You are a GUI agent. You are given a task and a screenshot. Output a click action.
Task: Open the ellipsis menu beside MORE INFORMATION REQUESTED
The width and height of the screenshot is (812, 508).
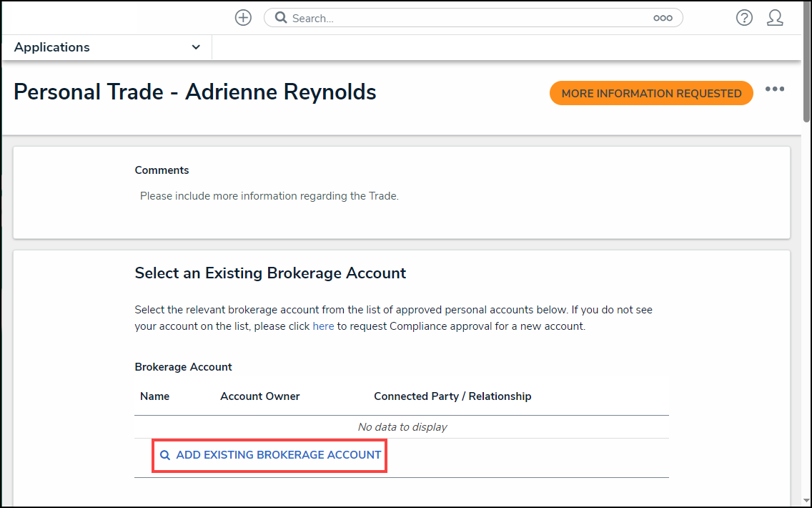[776, 89]
